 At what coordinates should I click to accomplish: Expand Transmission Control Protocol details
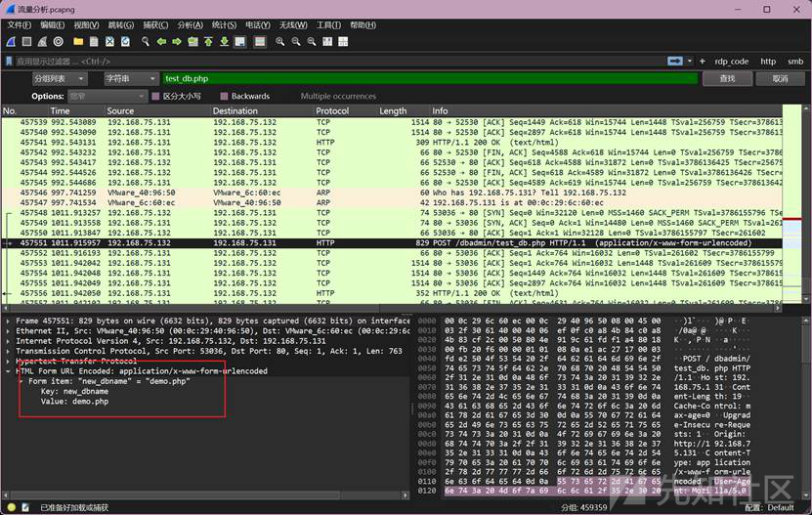7,351
